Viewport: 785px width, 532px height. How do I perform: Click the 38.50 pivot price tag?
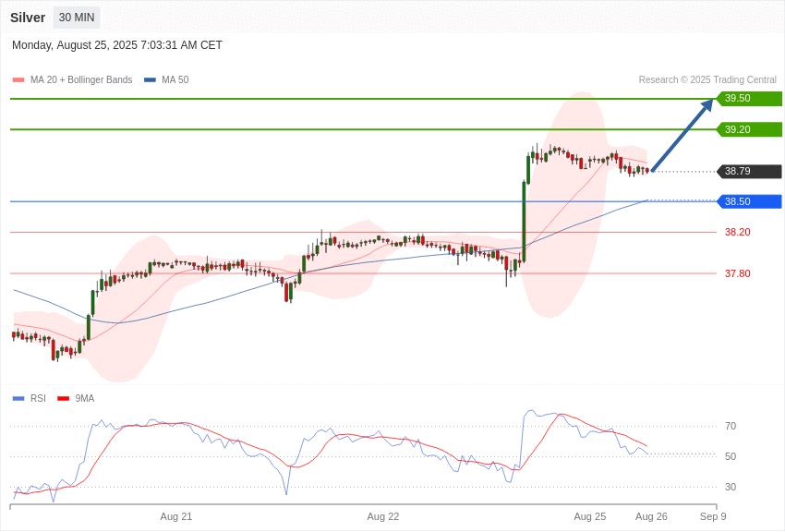pyautogui.click(x=749, y=201)
